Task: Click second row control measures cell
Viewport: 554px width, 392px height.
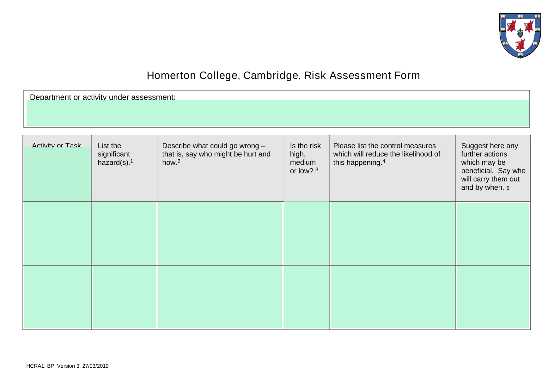Action: pos(393,297)
